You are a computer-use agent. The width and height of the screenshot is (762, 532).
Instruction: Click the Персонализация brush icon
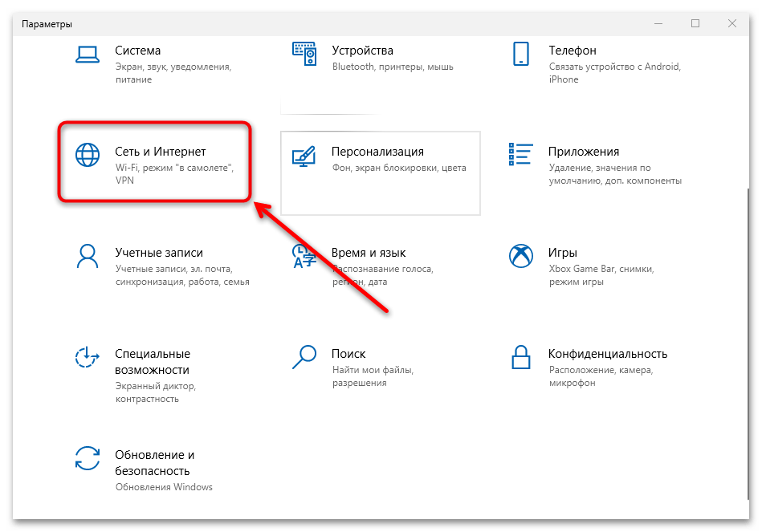pyautogui.click(x=304, y=155)
